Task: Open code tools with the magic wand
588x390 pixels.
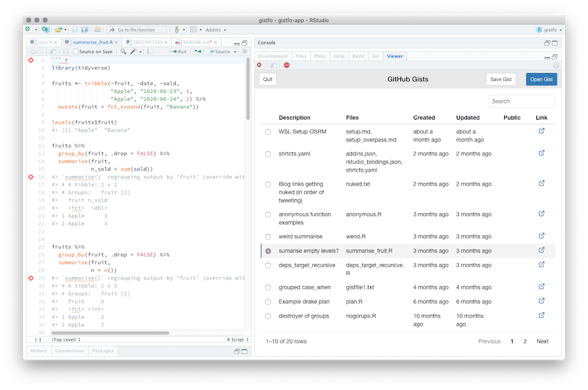Action: point(133,52)
